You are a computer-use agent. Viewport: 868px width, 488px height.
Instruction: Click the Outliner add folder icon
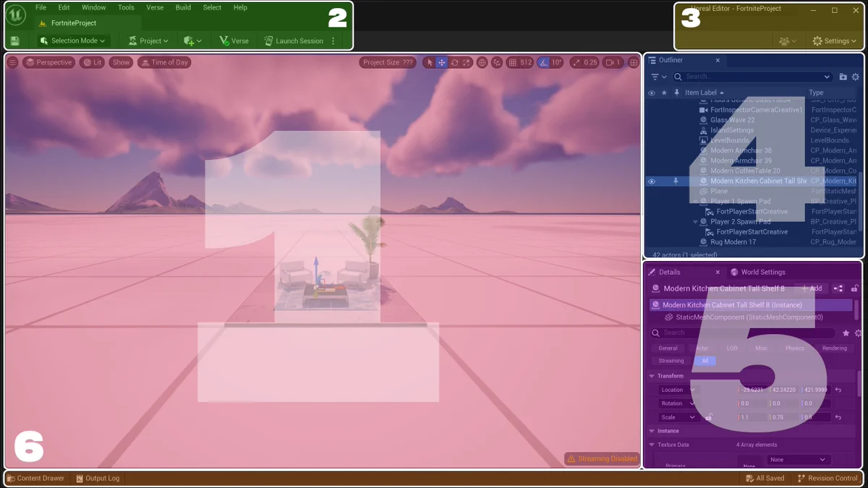click(x=843, y=77)
